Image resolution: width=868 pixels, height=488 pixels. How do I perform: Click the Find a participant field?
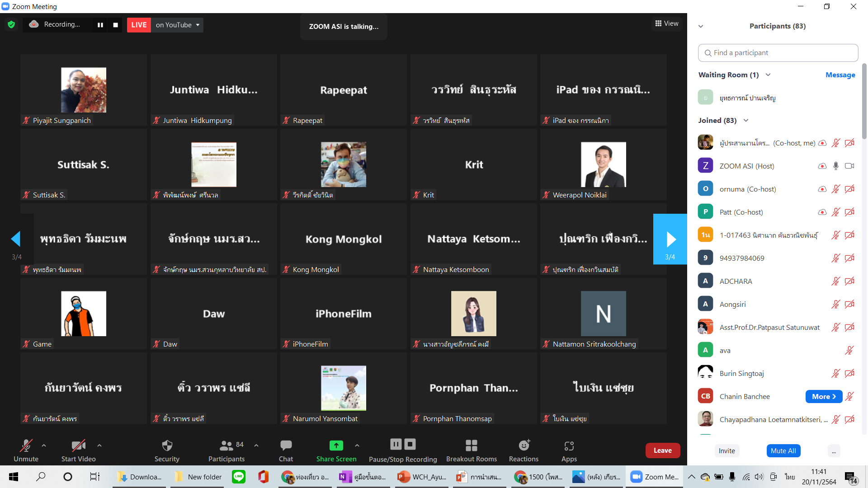point(778,53)
